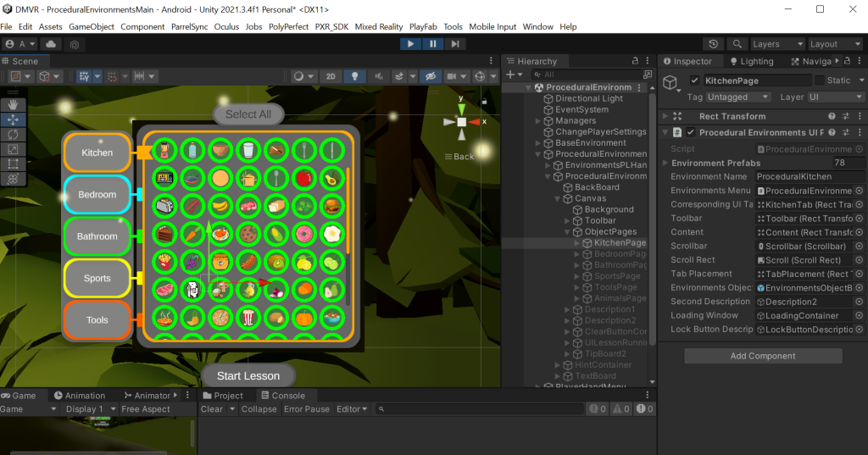Select BedroomPage in the Hierarchy
This screenshot has width=868, height=455.
(619, 254)
